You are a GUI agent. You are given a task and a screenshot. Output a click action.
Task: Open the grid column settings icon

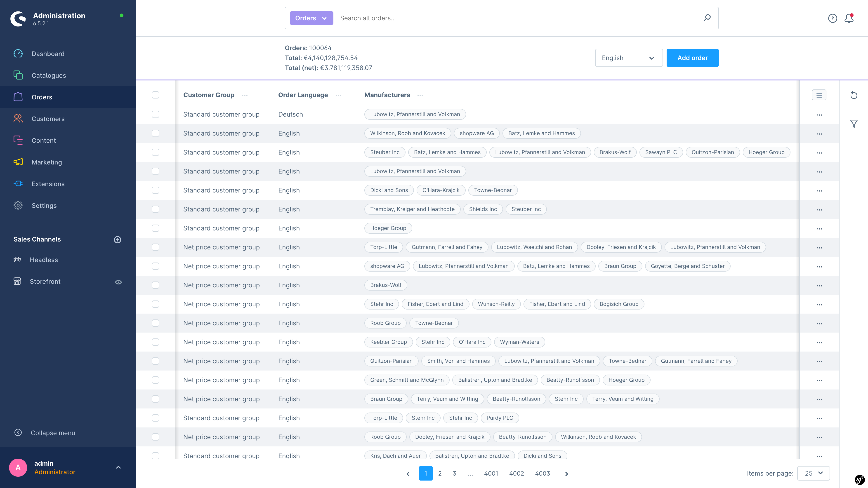point(819,95)
